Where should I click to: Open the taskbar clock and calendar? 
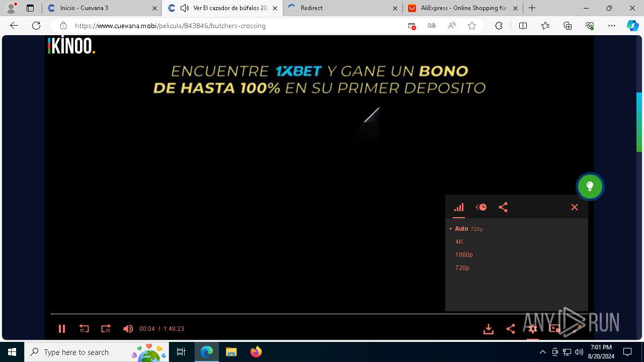pyautogui.click(x=602, y=352)
